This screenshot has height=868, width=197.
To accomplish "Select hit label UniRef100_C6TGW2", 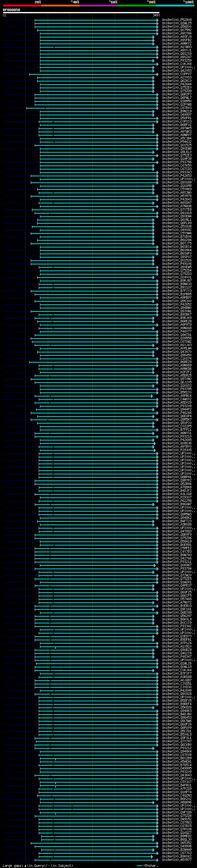I will pos(177,342).
